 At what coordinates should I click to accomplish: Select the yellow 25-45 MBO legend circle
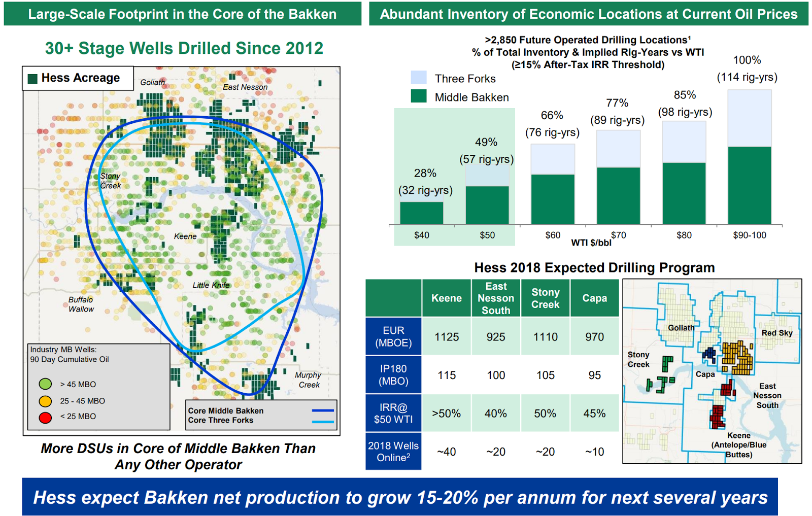(45, 401)
